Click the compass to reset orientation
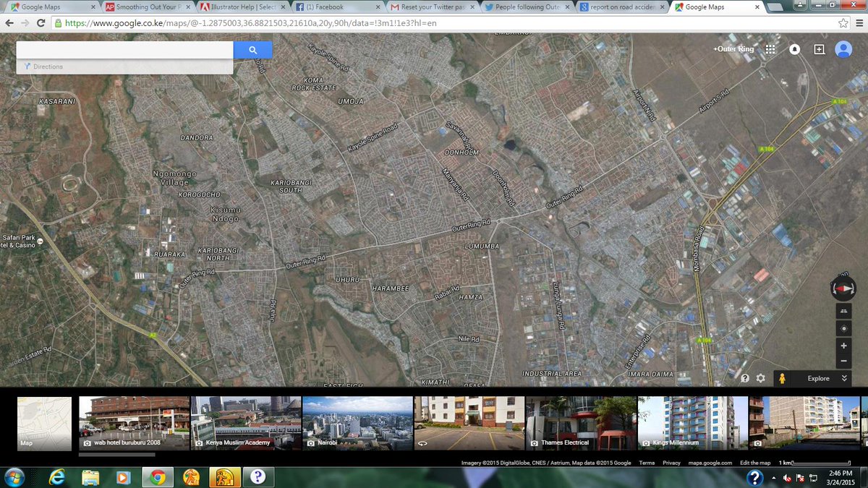 (x=843, y=289)
